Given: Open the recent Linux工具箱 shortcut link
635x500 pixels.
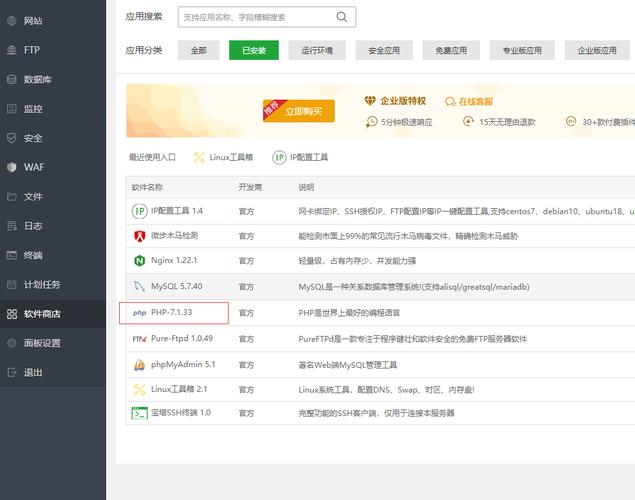Looking at the screenshot, I should tap(231, 157).
